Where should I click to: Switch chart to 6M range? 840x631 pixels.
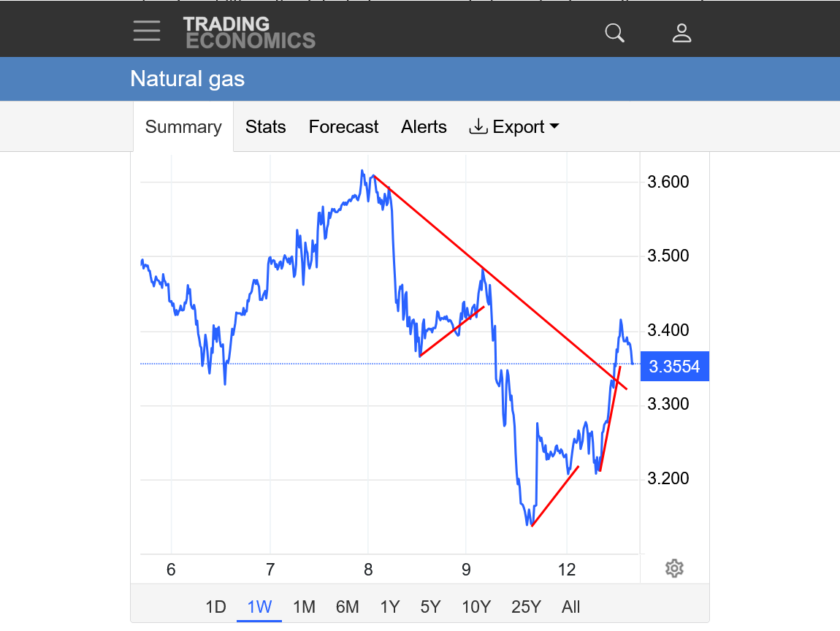pos(348,607)
